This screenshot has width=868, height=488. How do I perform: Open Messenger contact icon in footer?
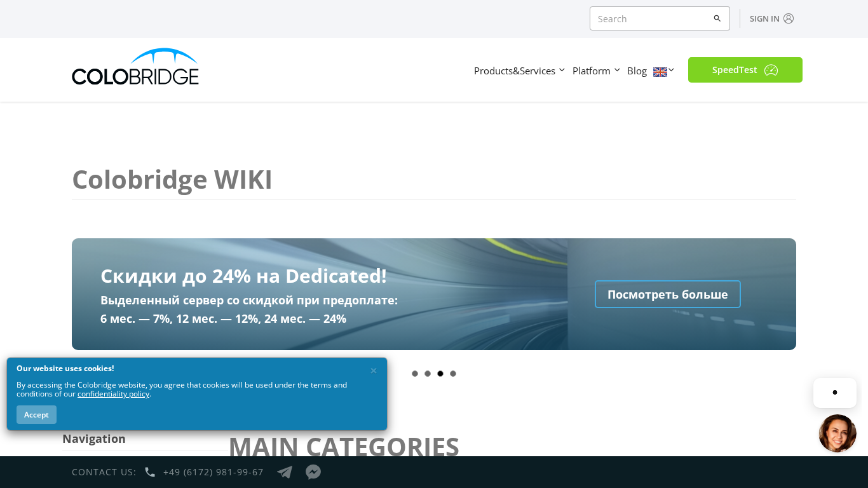tap(313, 472)
